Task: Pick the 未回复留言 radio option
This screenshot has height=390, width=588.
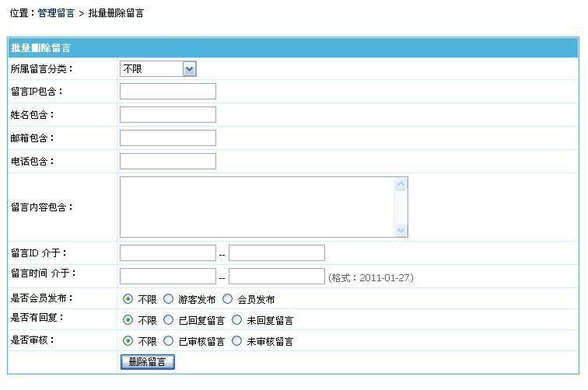Action: click(236, 320)
